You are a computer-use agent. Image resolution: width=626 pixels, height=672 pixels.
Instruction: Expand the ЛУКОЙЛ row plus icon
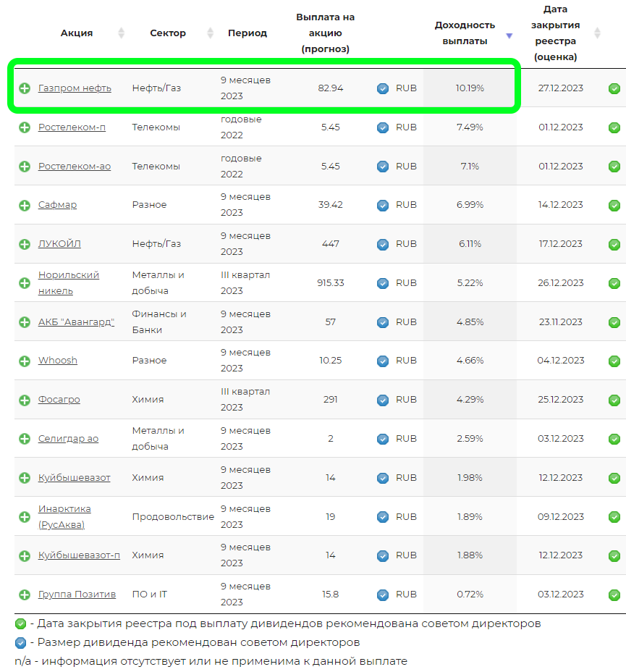[25, 244]
